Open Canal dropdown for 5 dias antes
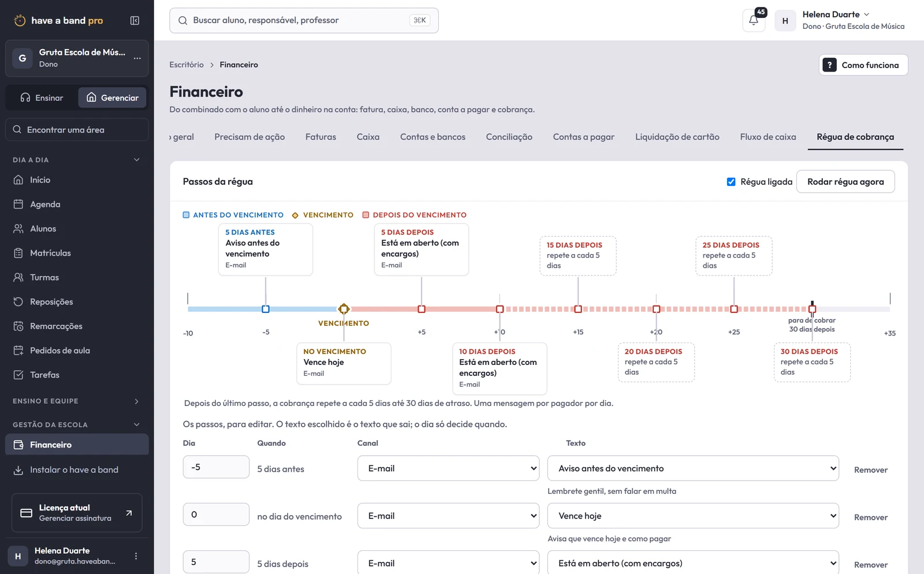 tap(448, 468)
